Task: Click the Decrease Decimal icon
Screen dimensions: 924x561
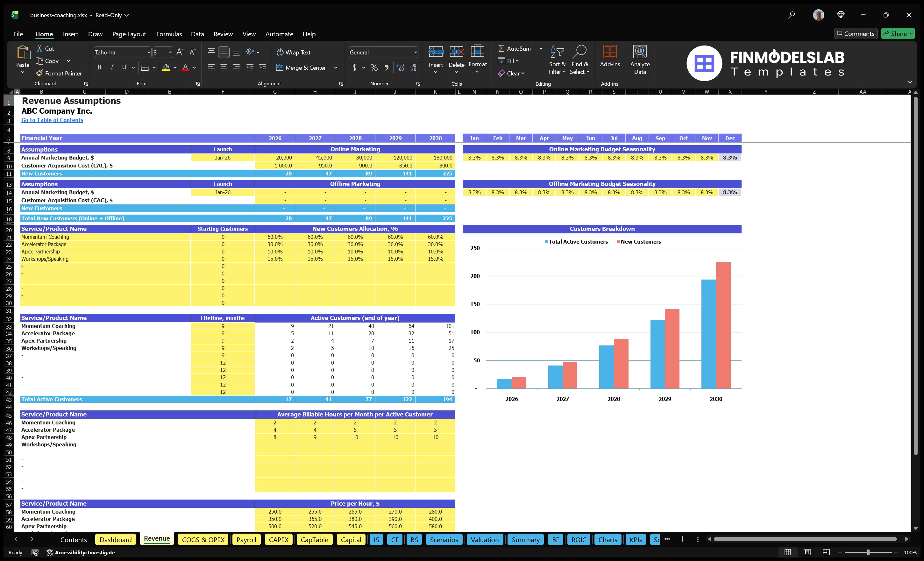Action: pos(413,68)
